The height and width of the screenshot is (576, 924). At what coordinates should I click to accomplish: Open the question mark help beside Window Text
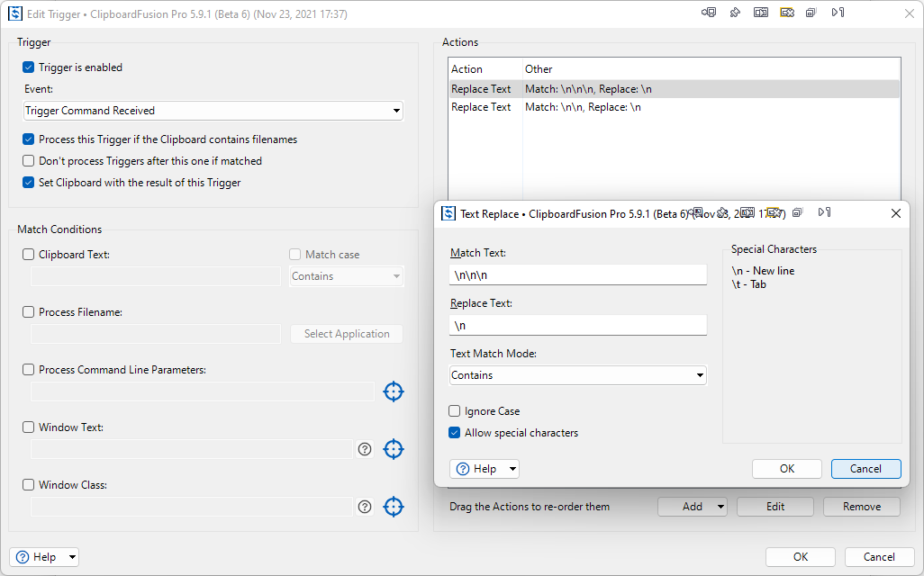365,449
